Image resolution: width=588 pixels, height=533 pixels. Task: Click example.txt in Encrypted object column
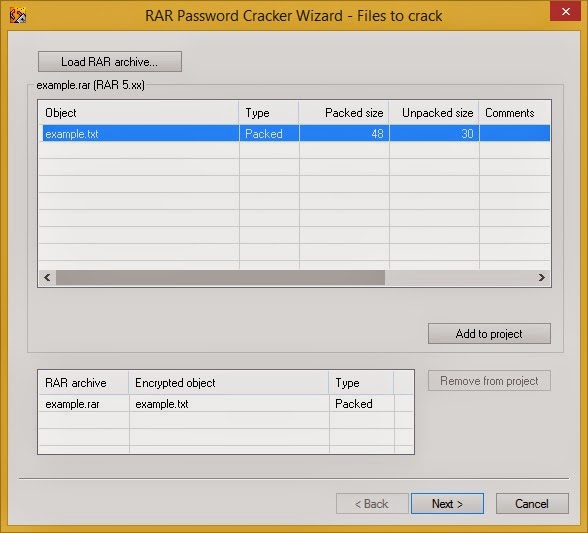162,404
